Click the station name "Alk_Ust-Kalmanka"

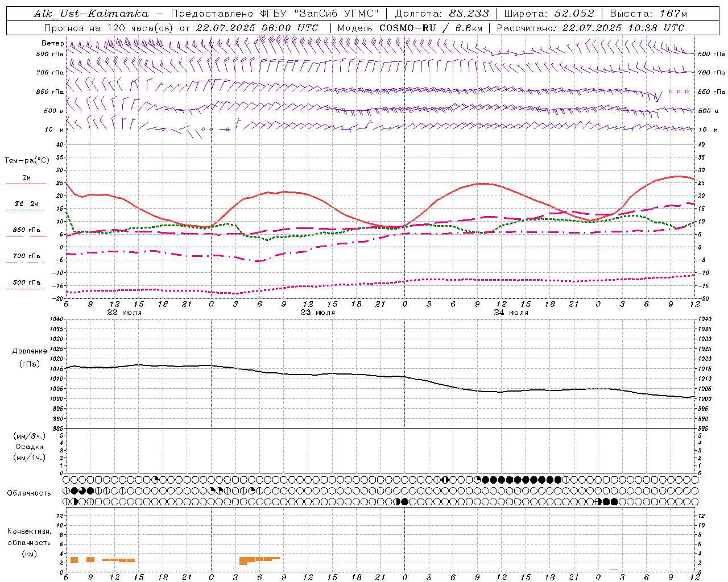click(91, 14)
